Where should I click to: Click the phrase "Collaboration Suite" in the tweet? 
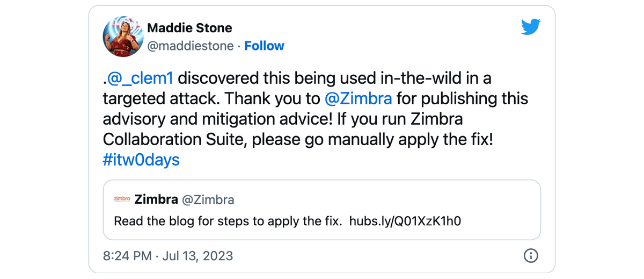(174, 139)
